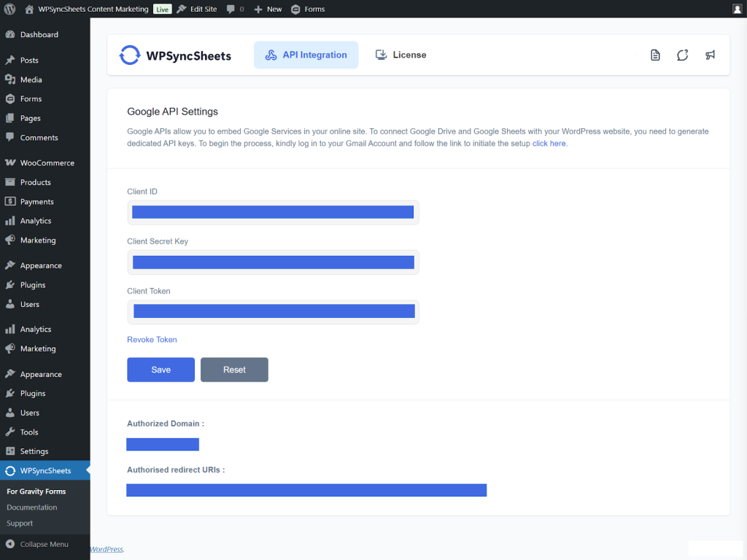The height and width of the screenshot is (560, 747).
Task: Open the documentation file icon in header
Action: point(655,55)
